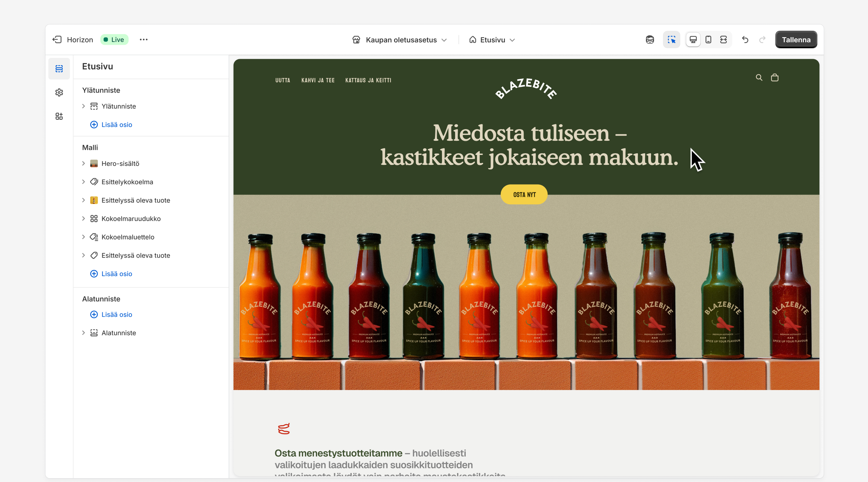Image resolution: width=868 pixels, height=482 pixels.
Task: Click the Kokoelmaruudukko grid icon
Action: point(94,219)
